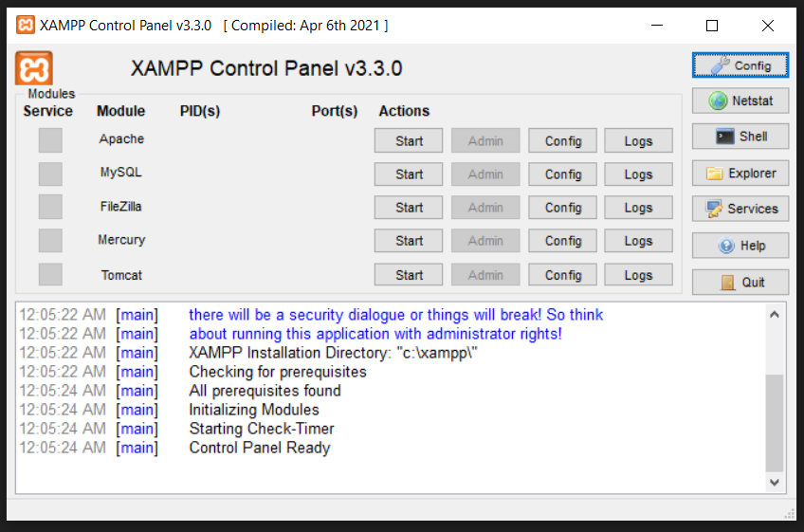804x532 pixels.
Task: View FileZilla Logs
Action: point(638,208)
